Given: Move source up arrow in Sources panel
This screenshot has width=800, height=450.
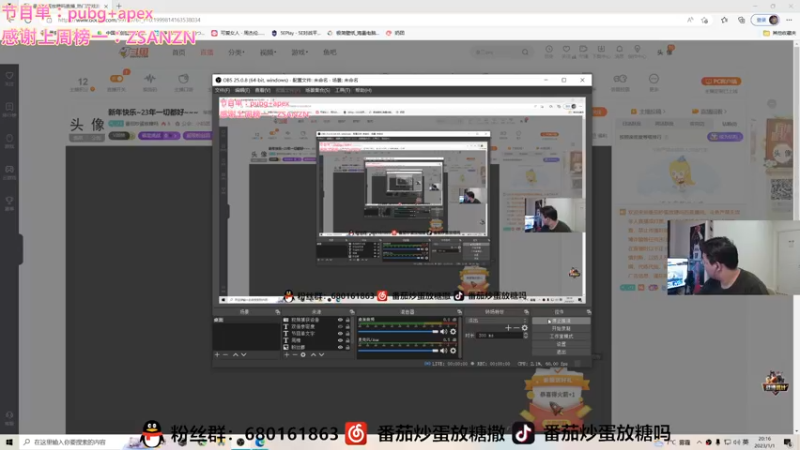Looking at the screenshot, I should [x=313, y=355].
